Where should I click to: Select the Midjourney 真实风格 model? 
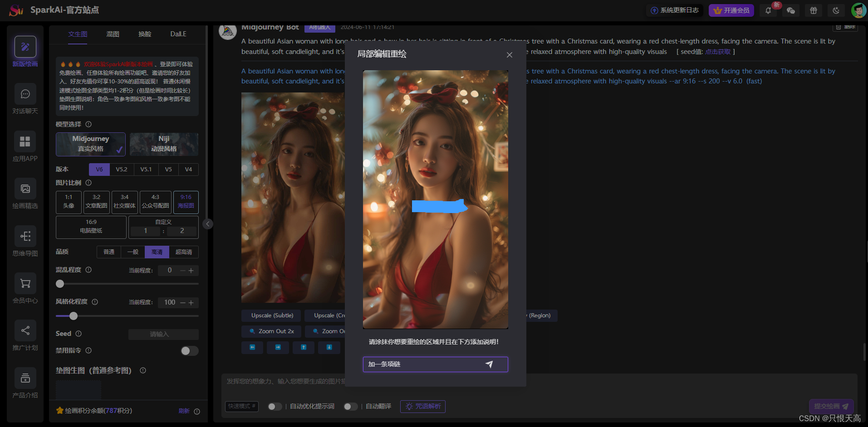point(91,144)
